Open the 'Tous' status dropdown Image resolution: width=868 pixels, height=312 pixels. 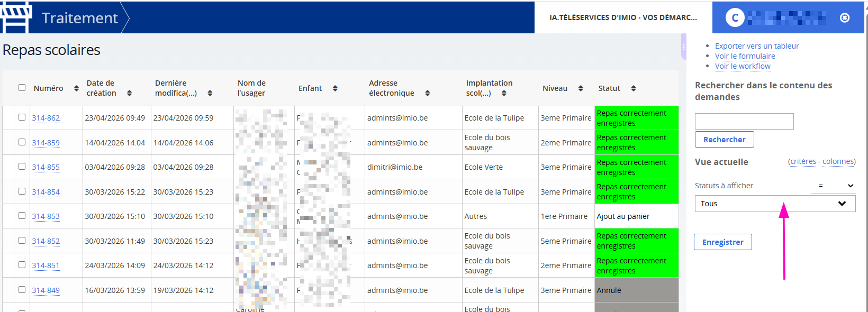click(775, 204)
